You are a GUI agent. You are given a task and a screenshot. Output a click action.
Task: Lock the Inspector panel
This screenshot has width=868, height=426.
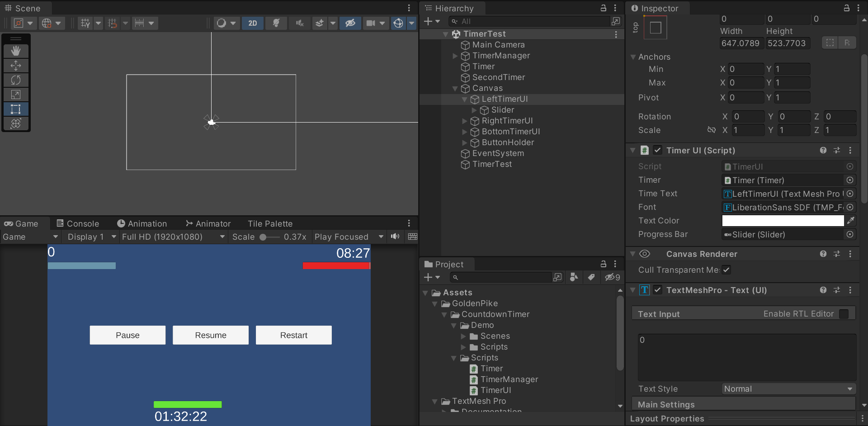click(x=846, y=8)
